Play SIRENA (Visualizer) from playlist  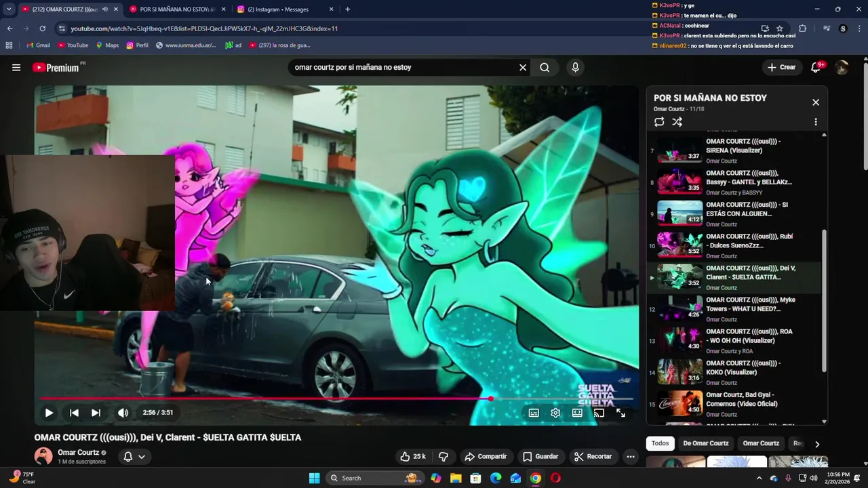tap(734, 150)
